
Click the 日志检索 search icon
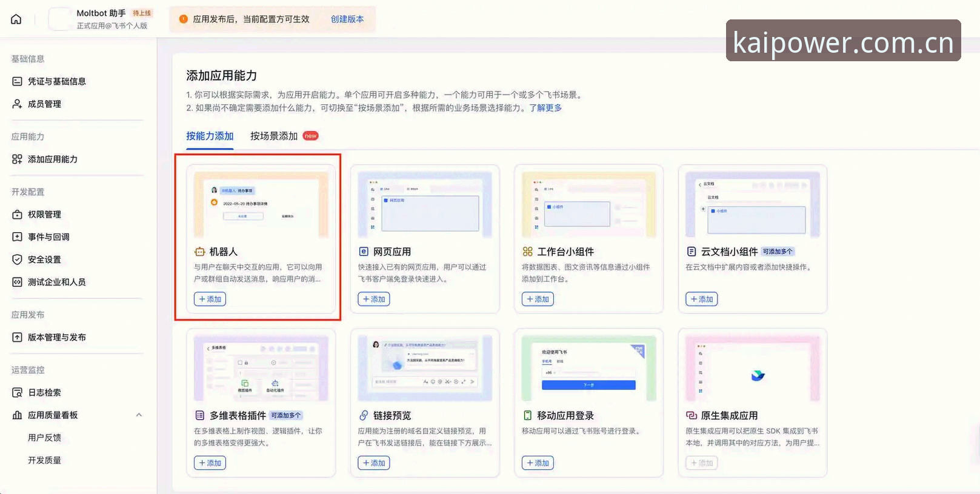[17, 392]
